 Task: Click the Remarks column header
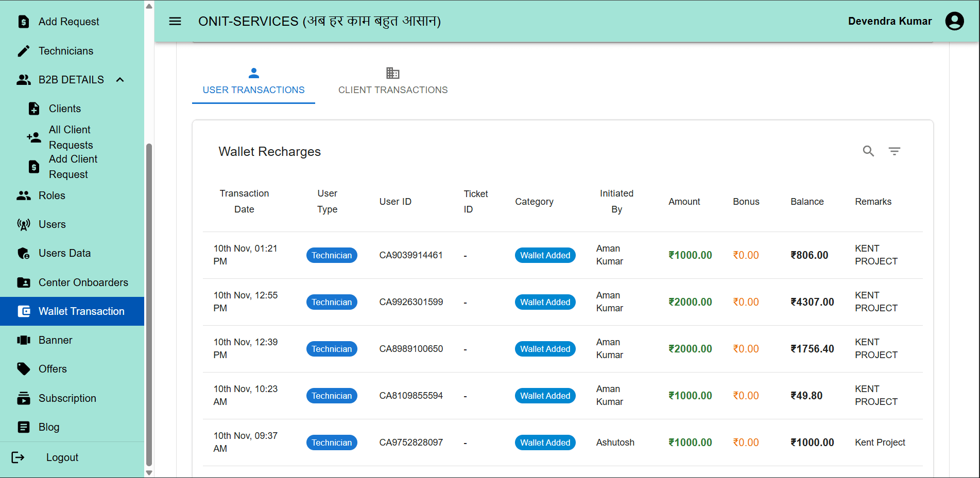tap(873, 202)
